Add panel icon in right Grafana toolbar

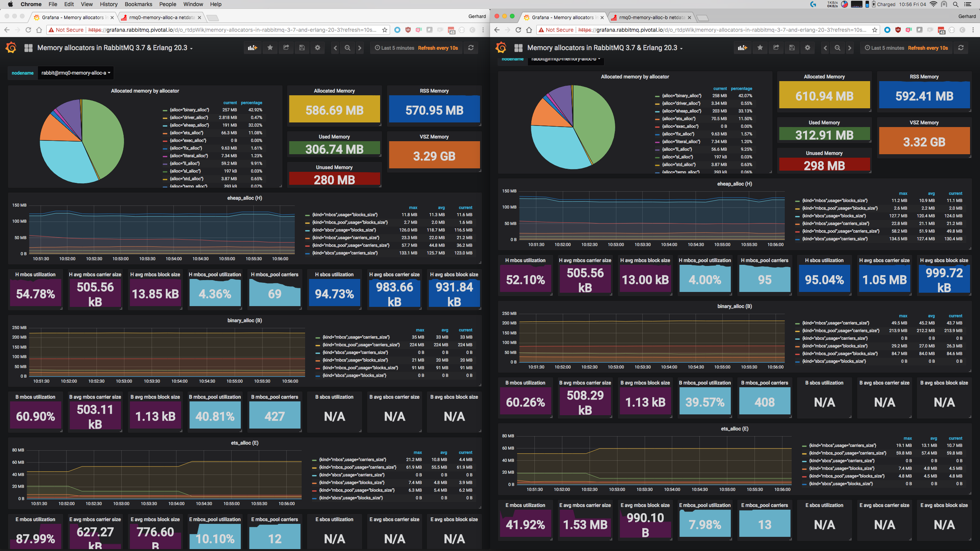[742, 48]
